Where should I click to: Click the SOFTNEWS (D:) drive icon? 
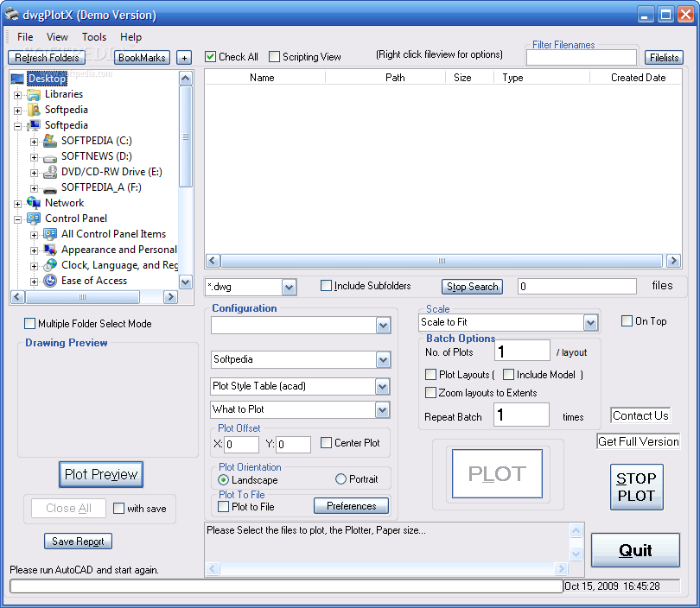[x=50, y=157]
